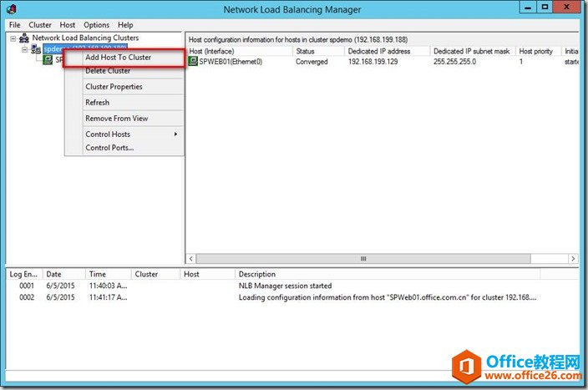Image resolution: width=588 pixels, height=390 pixels.
Task: Click the Time column header in log
Action: (x=109, y=274)
